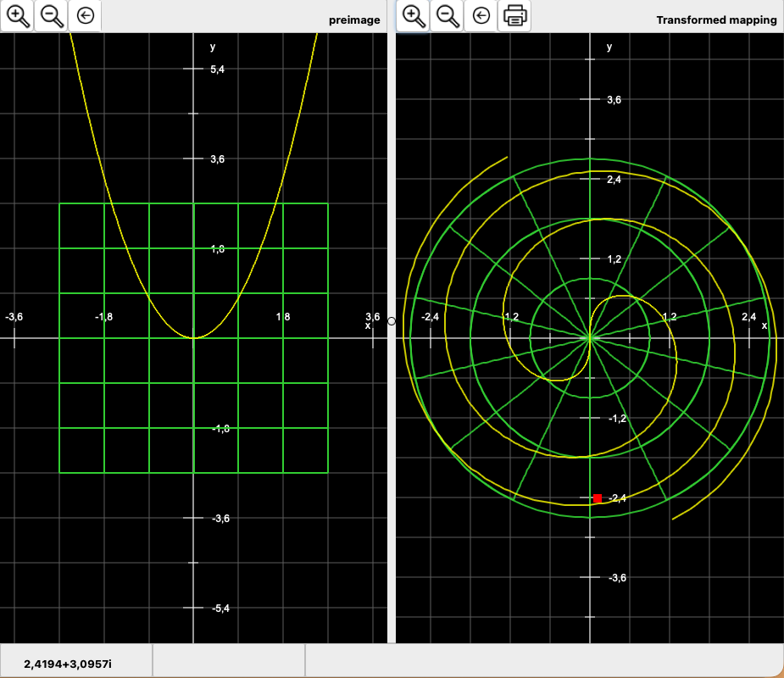Click the center origin of the transformed plot

point(589,338)
